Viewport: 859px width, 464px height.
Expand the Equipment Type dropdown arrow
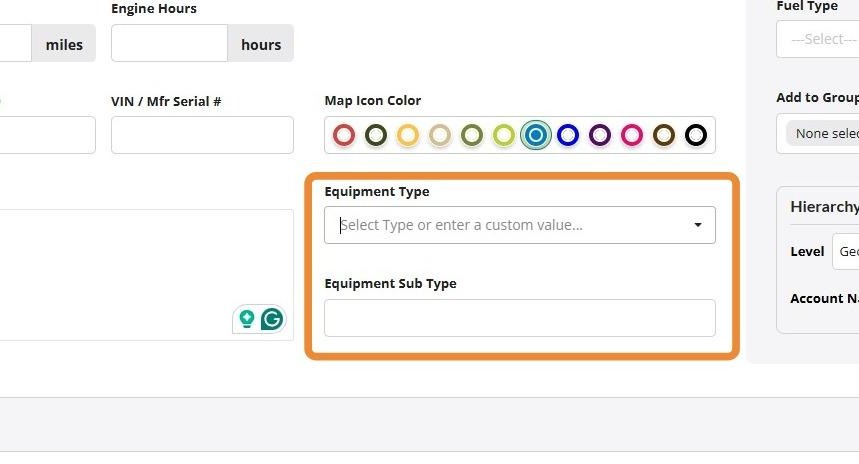point(698,225)
